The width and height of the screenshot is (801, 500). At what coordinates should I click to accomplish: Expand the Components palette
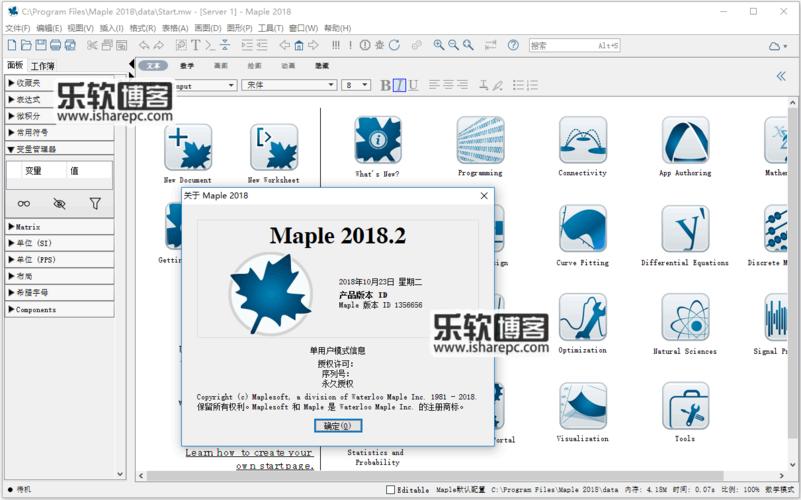(59, 309)
